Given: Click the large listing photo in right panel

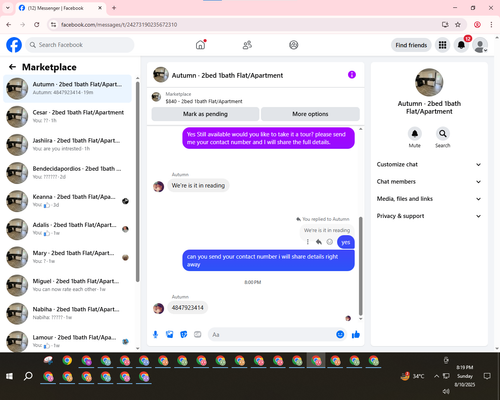Looking at the screenshot, I should click(x=429, y=82).
